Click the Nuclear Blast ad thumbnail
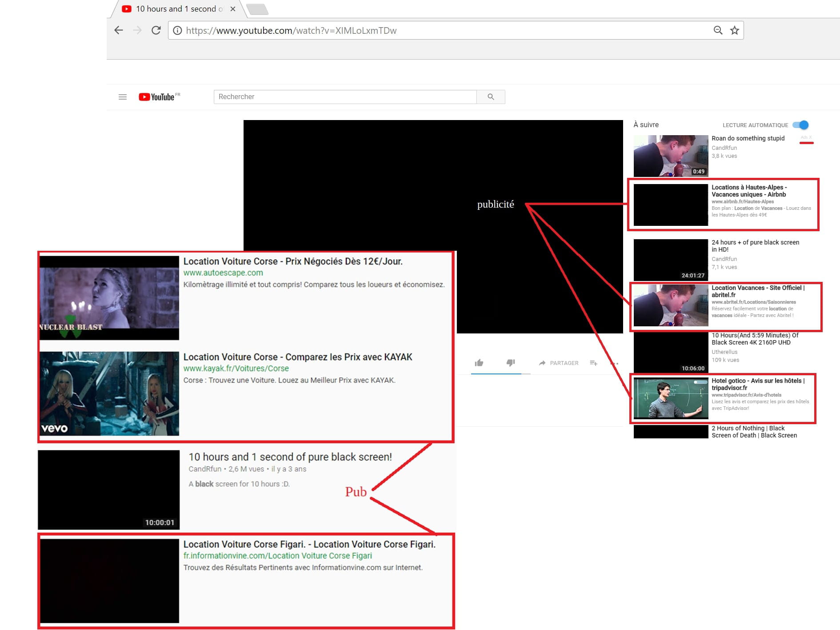The height and width of the screenshot is (630, 840). (109, 298)
